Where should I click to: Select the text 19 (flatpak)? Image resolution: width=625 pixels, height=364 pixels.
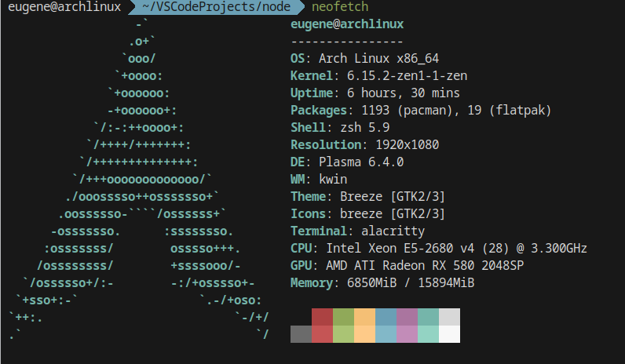[510, 111]
